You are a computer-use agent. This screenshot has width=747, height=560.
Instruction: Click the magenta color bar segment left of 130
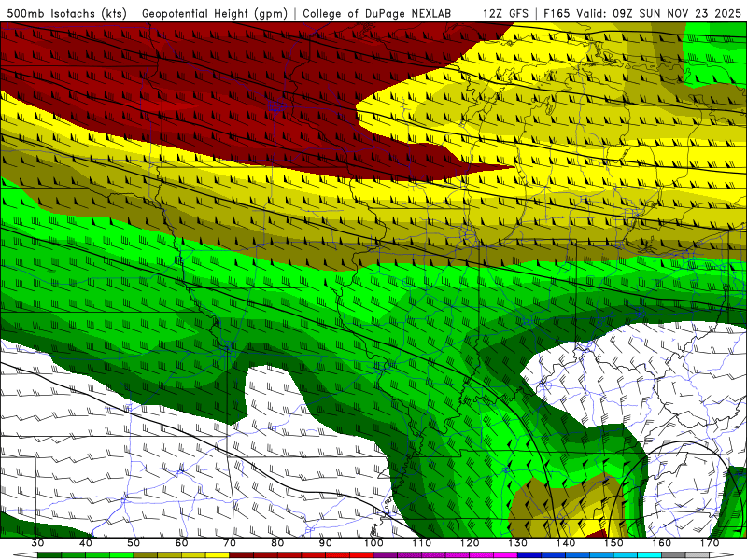point(505,555)
